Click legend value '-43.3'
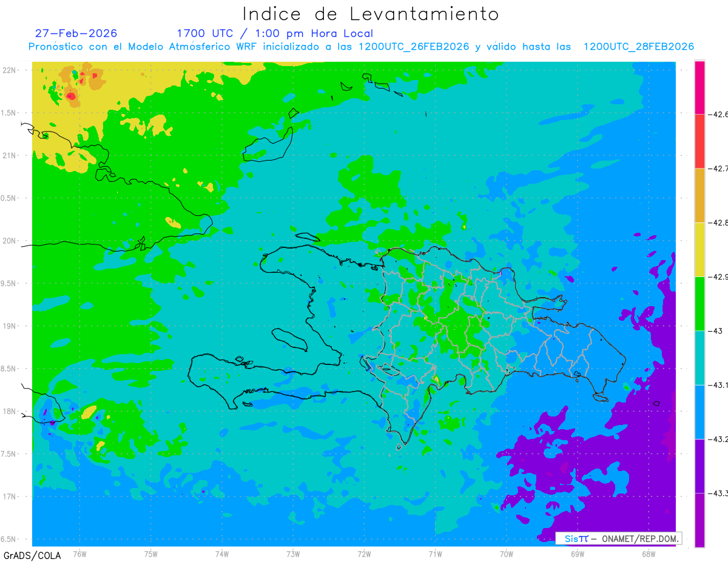Screen dimensions: 728x562 click(718, 493)
